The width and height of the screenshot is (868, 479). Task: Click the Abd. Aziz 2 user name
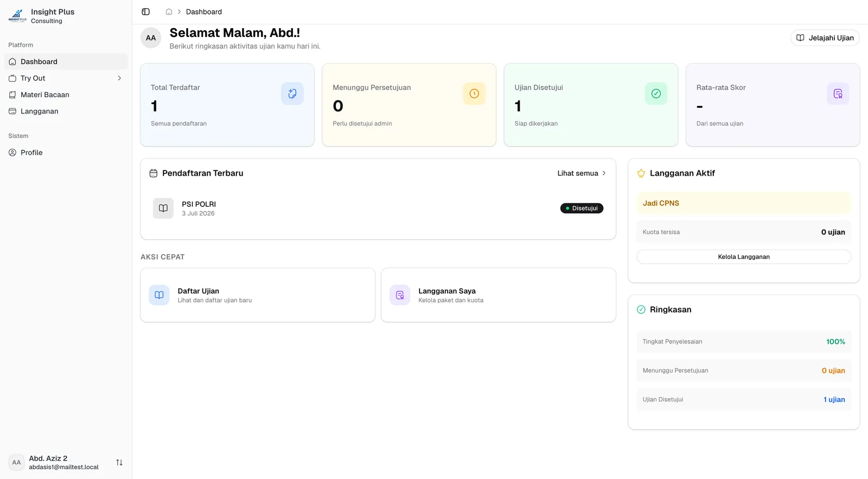48,458
